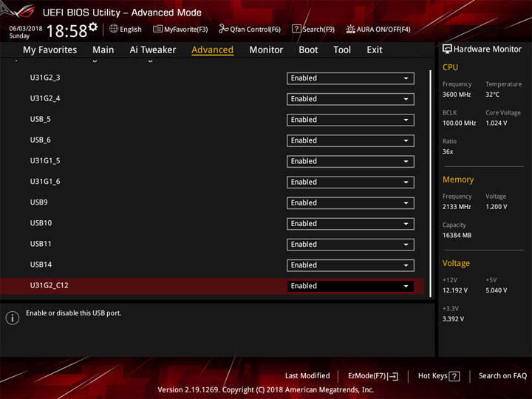Select the U31G2_C12 highlighted row label
The width and height of the screenshot is (532, 399).
49,285
